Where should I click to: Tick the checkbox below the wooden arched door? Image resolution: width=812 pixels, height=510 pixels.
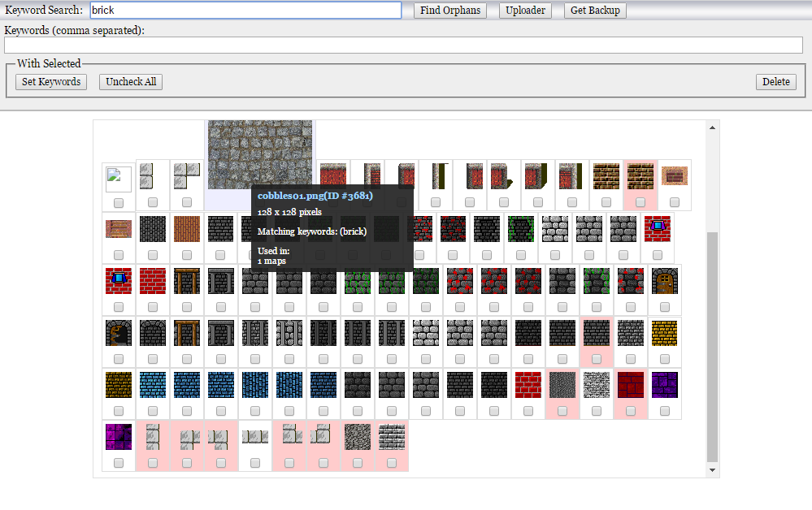[x=665, y=307]
